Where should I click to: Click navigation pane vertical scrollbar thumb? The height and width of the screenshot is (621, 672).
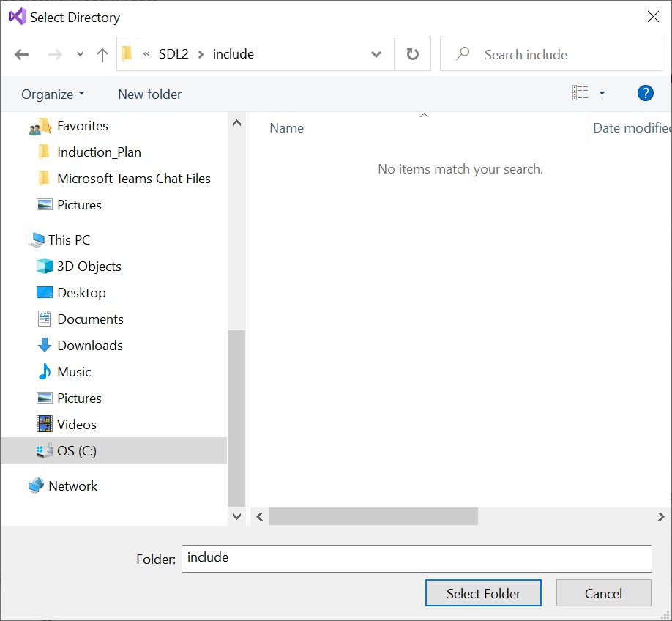point(236,419)
